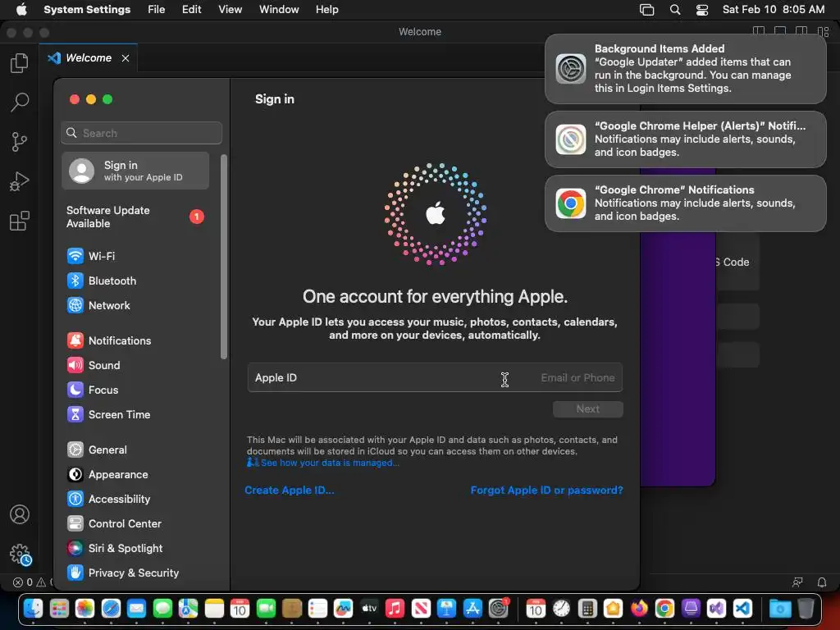The image size is (840, 630).
Task: Open the View menu
Action: point(230,10)
